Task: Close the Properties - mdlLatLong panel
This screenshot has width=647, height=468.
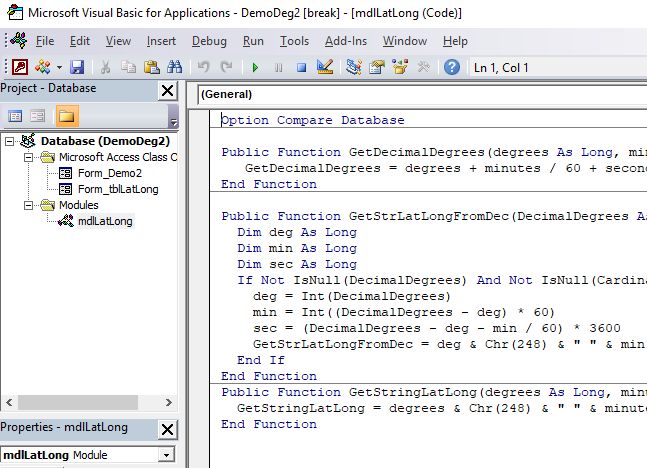Action: (x=168, y=430)
